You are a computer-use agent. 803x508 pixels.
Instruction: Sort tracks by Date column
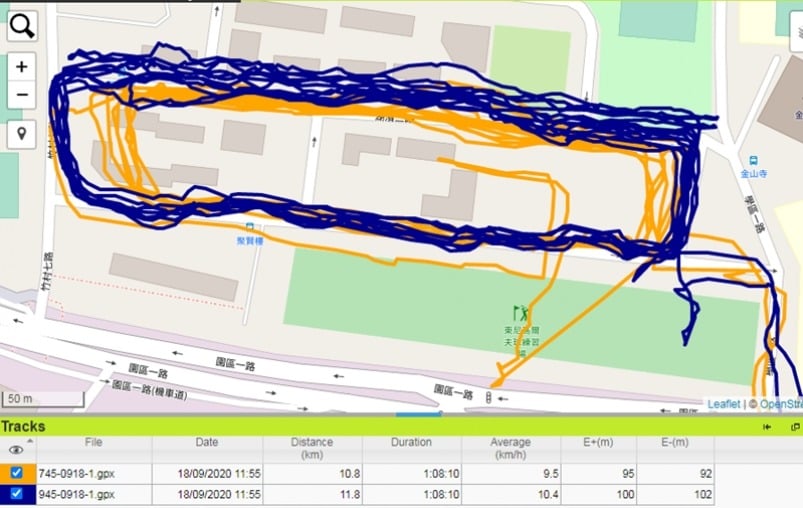click(x=207, y=442)
